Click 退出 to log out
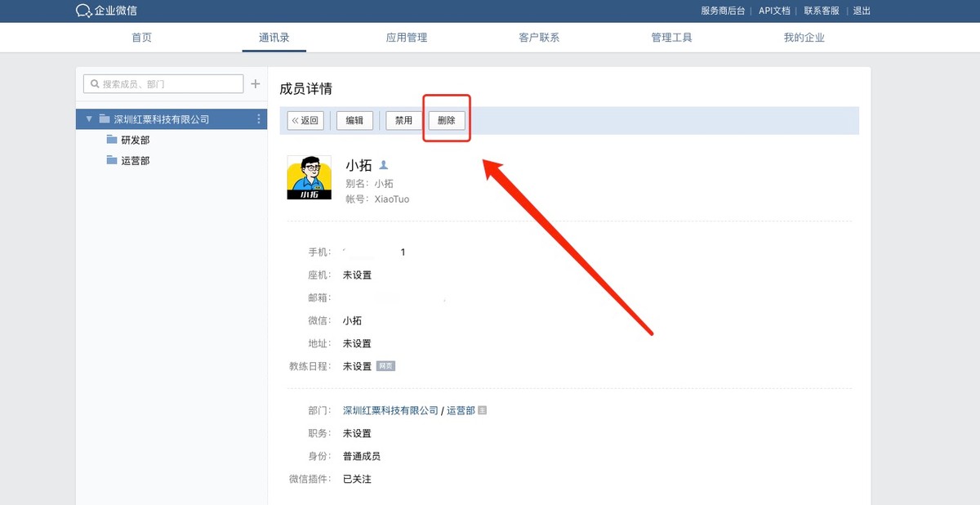The width and height of the screenshot is (980, 505). pos(862,11)
